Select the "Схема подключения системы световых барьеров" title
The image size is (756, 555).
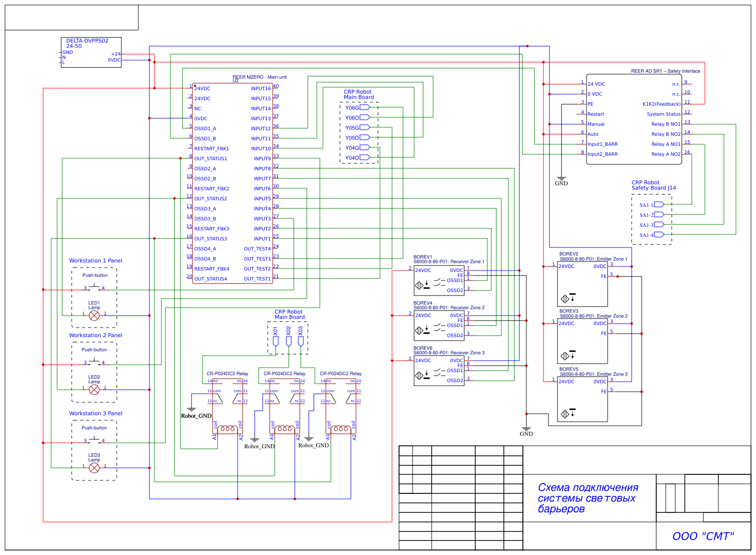[588, 498]
